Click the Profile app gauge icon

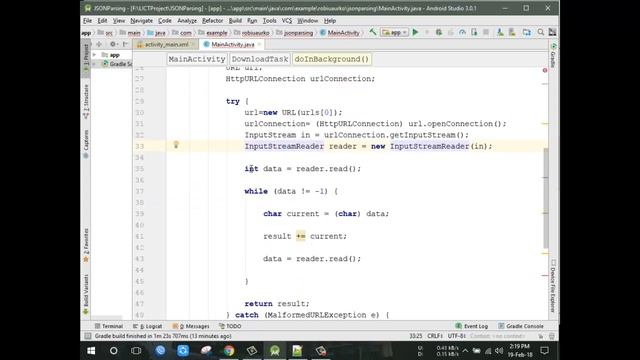click(462, 32)
